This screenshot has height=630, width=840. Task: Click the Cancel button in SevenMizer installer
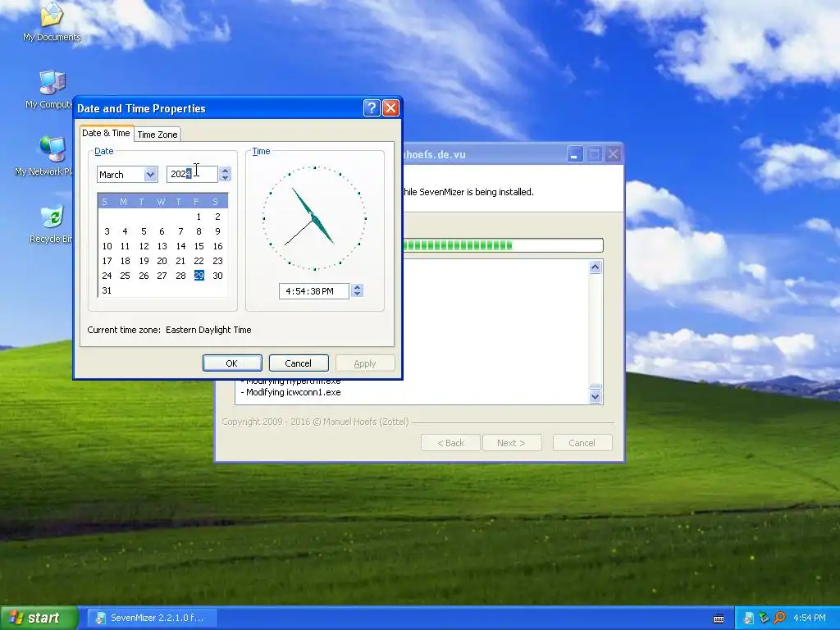[x=582, y=443]
